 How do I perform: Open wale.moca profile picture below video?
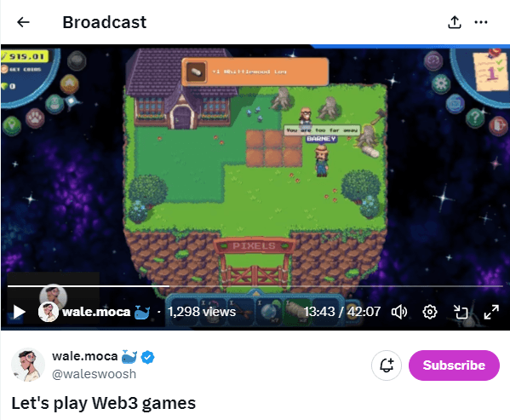(x=28, y=365)
